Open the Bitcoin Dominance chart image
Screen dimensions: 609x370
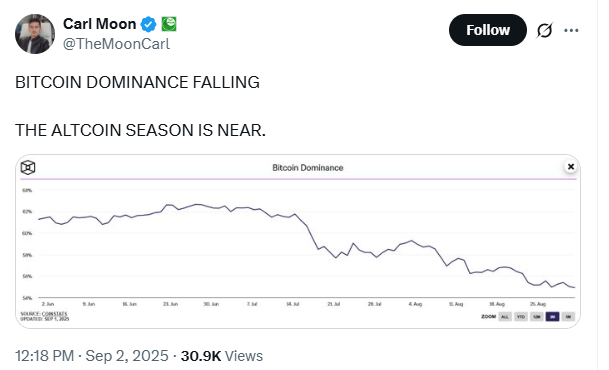pos(298,241)
